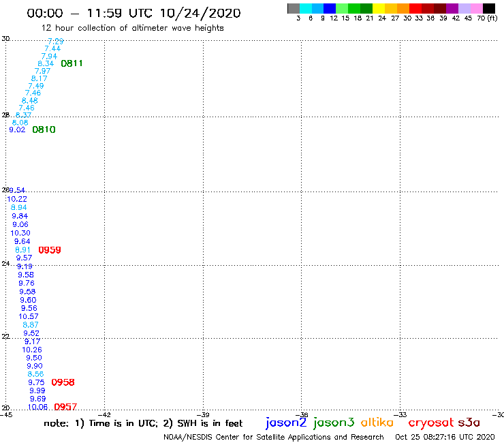The image size is (504, 443).
Task: Click the red 0957 time stamp
Action: [65, 407]
